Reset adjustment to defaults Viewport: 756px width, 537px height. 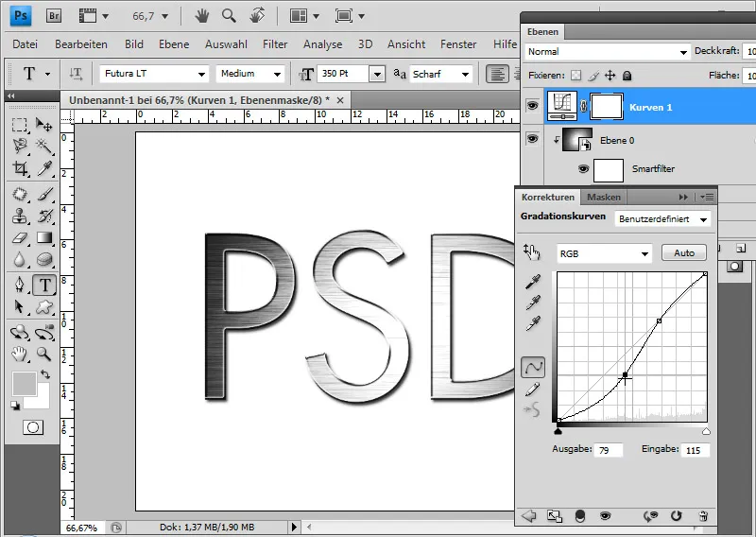[677, 516]
